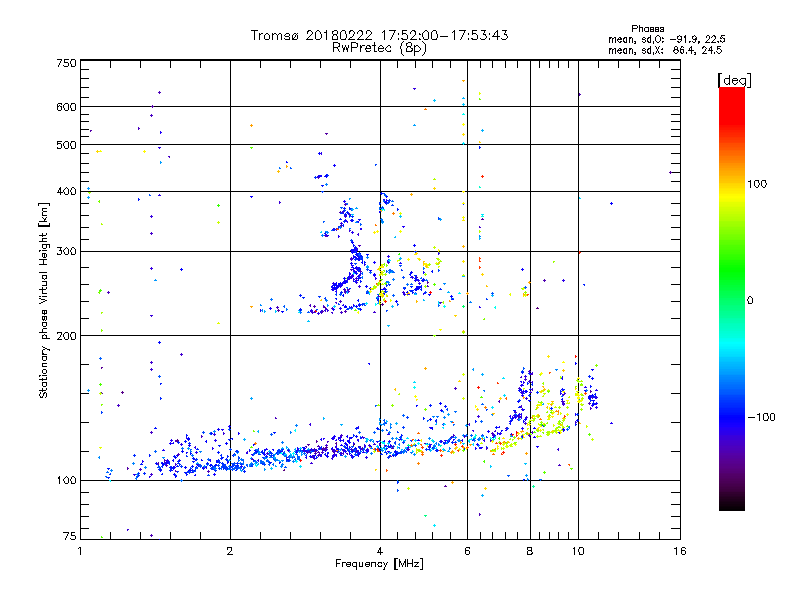
Task: Click the y-axis tick label 200
Action: pyautogui.click(x=66, y=336)
